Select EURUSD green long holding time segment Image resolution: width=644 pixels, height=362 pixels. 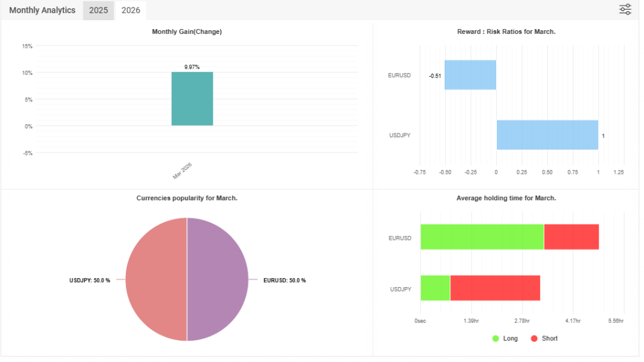[x=482, y=237]
